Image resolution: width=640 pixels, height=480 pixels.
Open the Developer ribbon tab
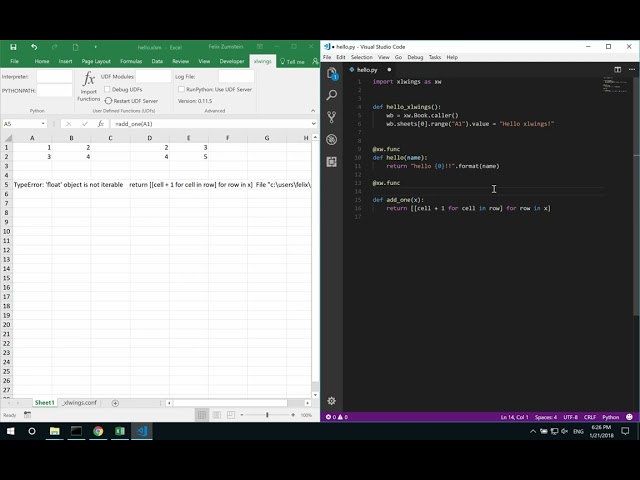(x=232, y=61)
